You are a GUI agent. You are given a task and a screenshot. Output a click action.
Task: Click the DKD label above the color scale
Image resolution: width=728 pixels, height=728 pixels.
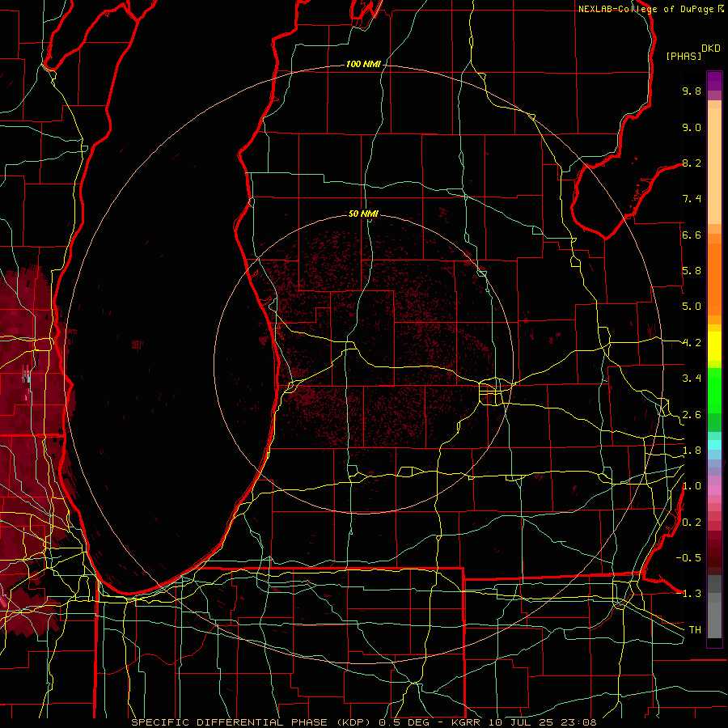click(711, 49)
